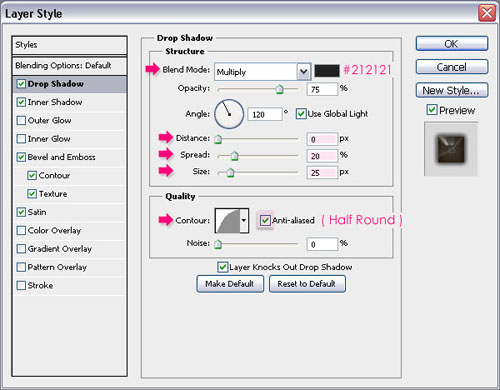Enable the Inner Glow checkbox
The height and width of the screenshot is (390, 500).
click(21, 139)
